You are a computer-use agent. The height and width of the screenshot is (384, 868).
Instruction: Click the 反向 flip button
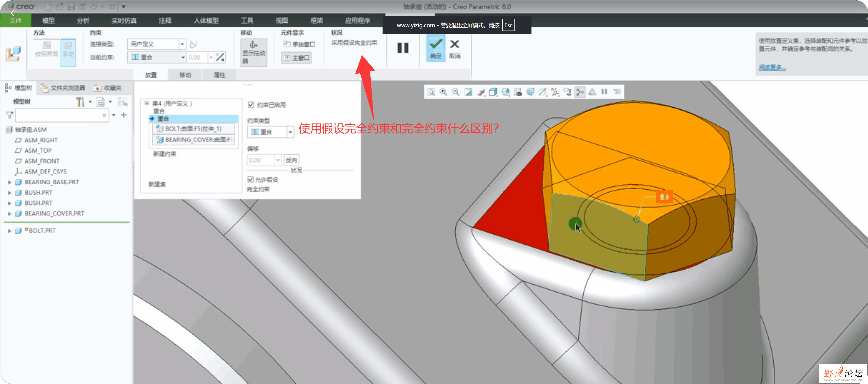[x=292, y=160]
